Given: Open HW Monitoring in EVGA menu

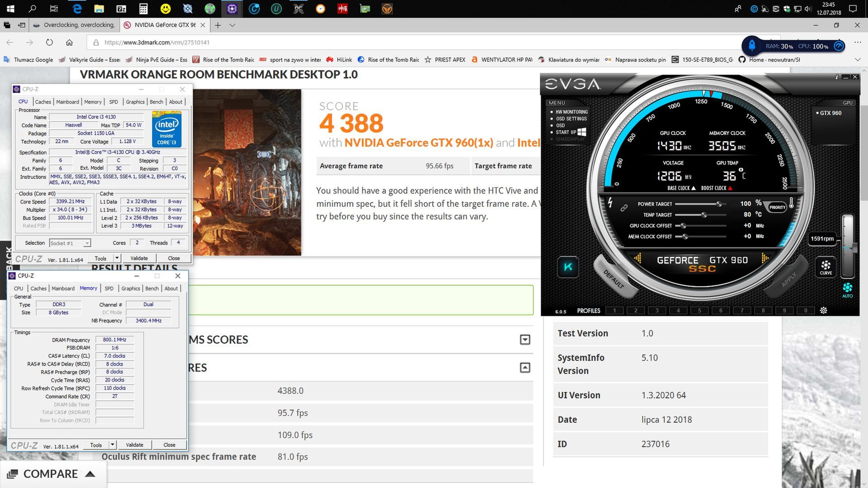Looking at the screenshot, I should pos(571,112).
